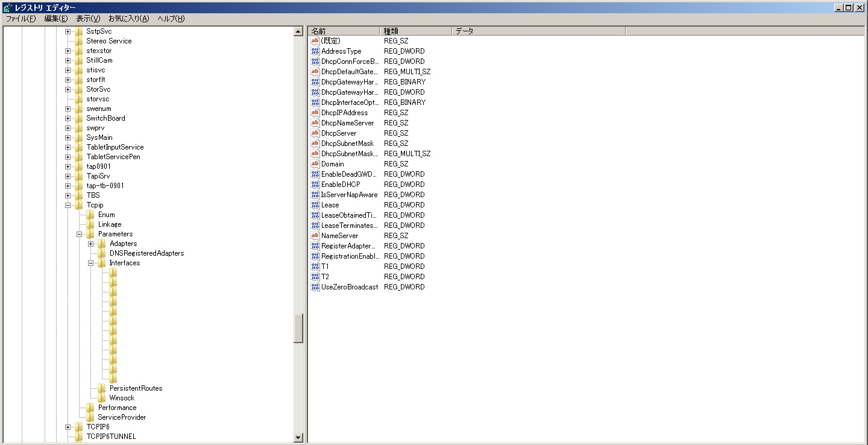Select the tap-tb-0901 tree item label

pyautogui.click(x=105, y=186)
